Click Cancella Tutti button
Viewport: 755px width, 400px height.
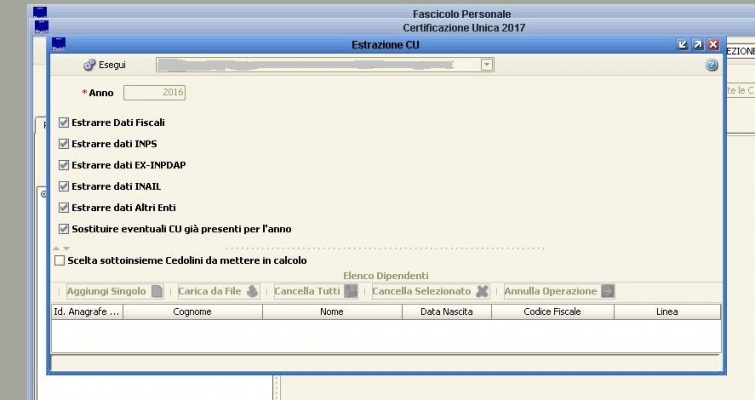click(x=316, y=291)
